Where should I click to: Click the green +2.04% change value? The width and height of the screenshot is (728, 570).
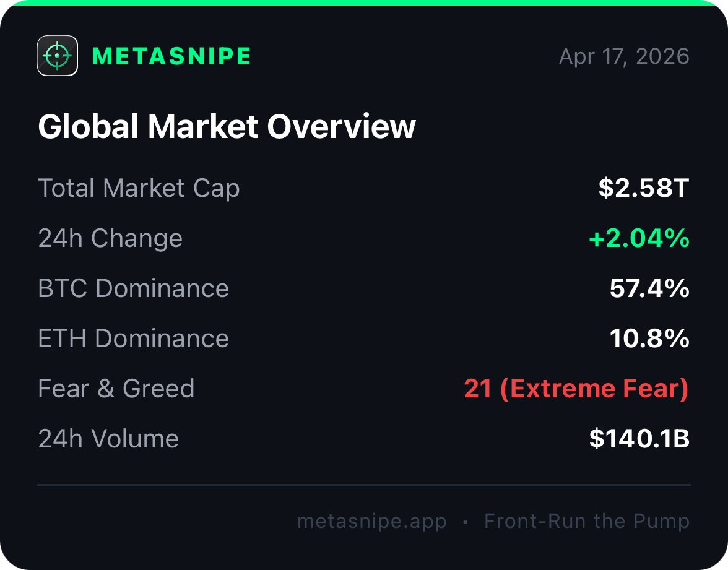(639, 238)
